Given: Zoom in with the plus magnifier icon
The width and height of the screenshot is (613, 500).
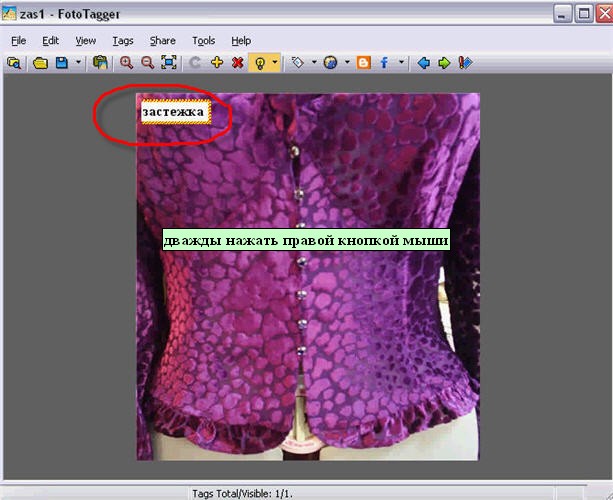Looking at the screenshot, I should (x=127, y=63).
